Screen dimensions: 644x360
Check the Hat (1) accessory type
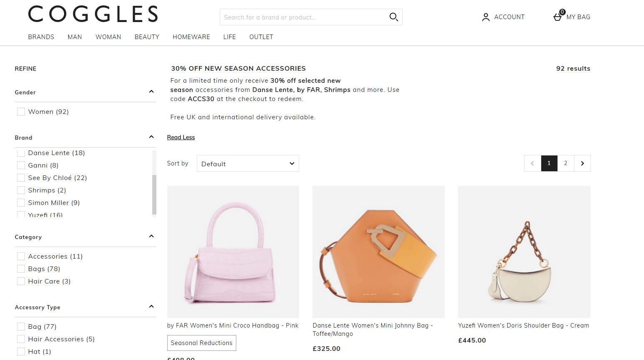21,352
